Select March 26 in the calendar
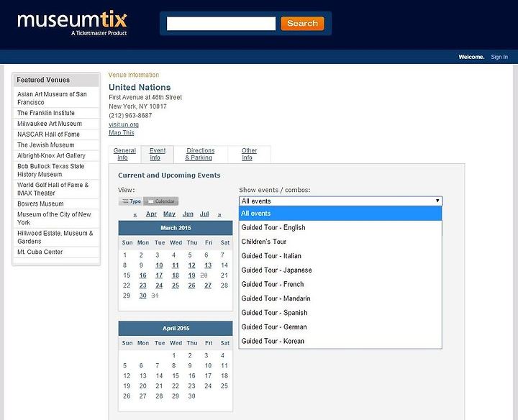 click(x=191, y=286)
